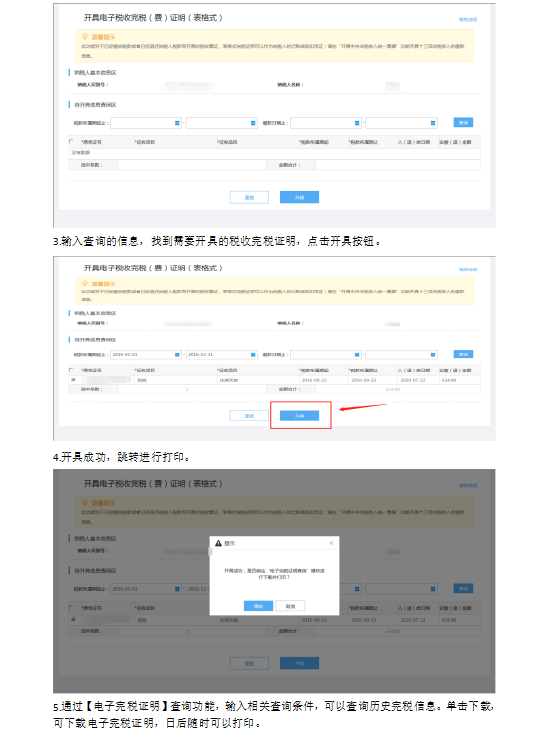Image resolution: width=557 pixels, height=737 pixels.
Task: Uncheck the record row checkbox in dimmed screenshot
Action: click(x=73, y=619)
